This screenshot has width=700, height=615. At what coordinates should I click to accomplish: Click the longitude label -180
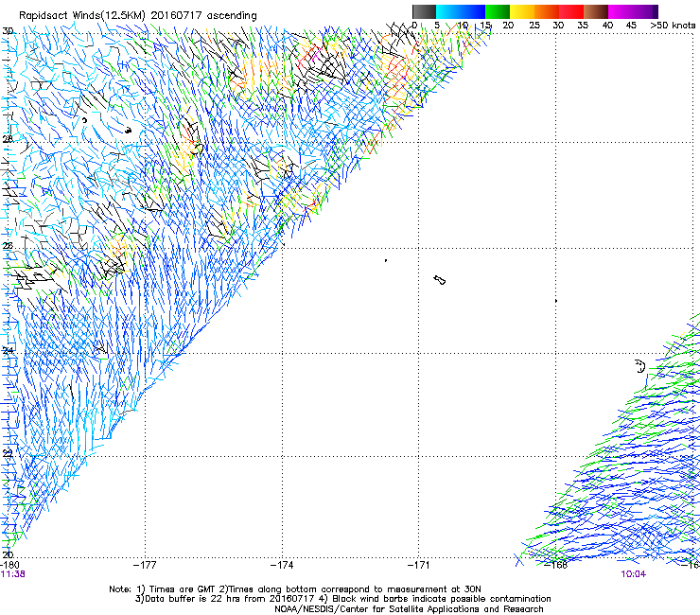coord(9,565)
